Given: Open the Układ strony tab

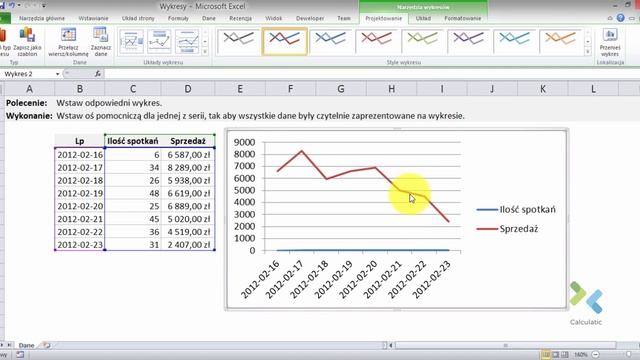Looking at the screenshot, I should pyautogui.click(x=138, y=18).
